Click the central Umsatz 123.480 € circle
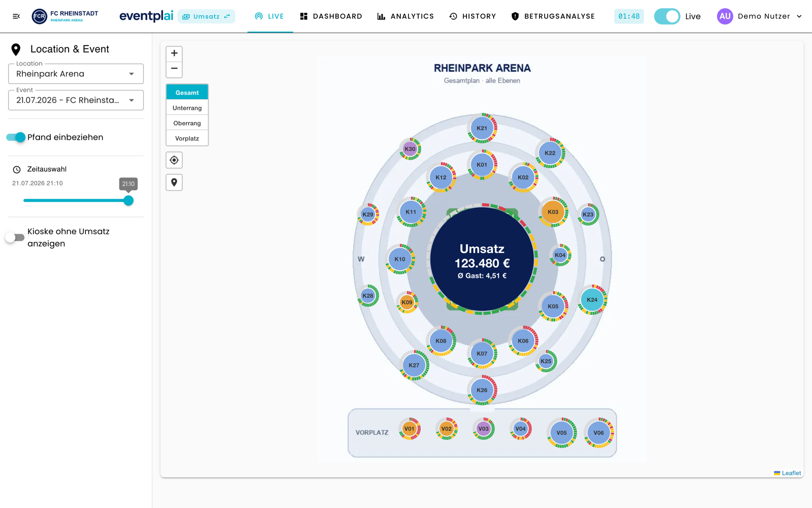This screenshot has width=812, height=508. point(482,259)
